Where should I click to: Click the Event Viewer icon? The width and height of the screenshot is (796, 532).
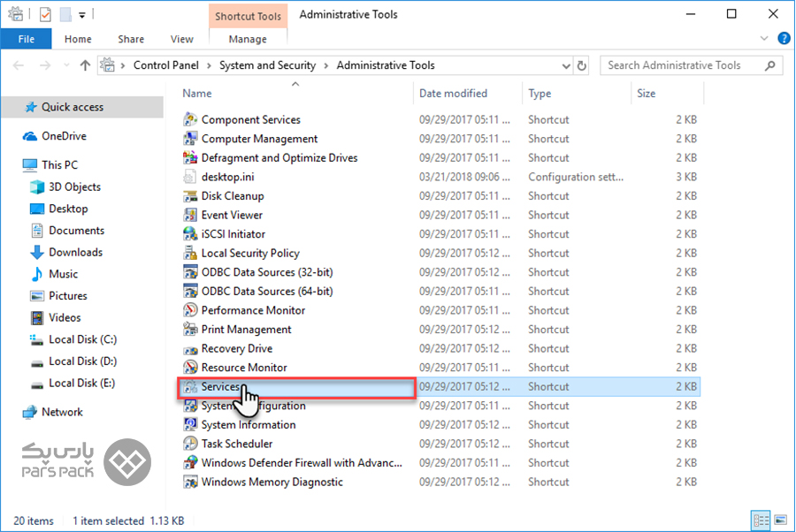(190, 215)
